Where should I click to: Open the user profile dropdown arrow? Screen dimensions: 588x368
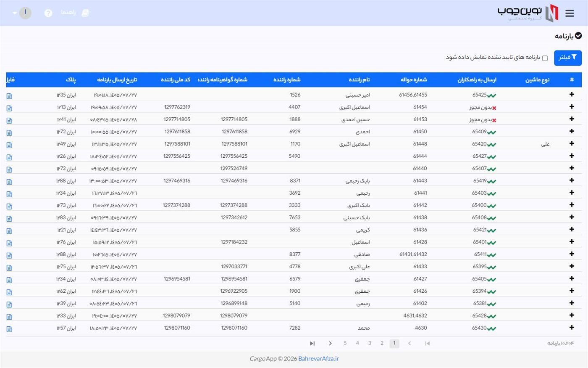tap(15, 13)
